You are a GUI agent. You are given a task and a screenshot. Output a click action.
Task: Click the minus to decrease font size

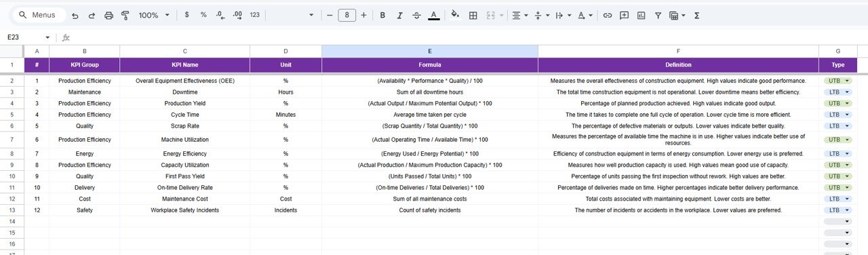pyautogui.click(x=330, y=15)
